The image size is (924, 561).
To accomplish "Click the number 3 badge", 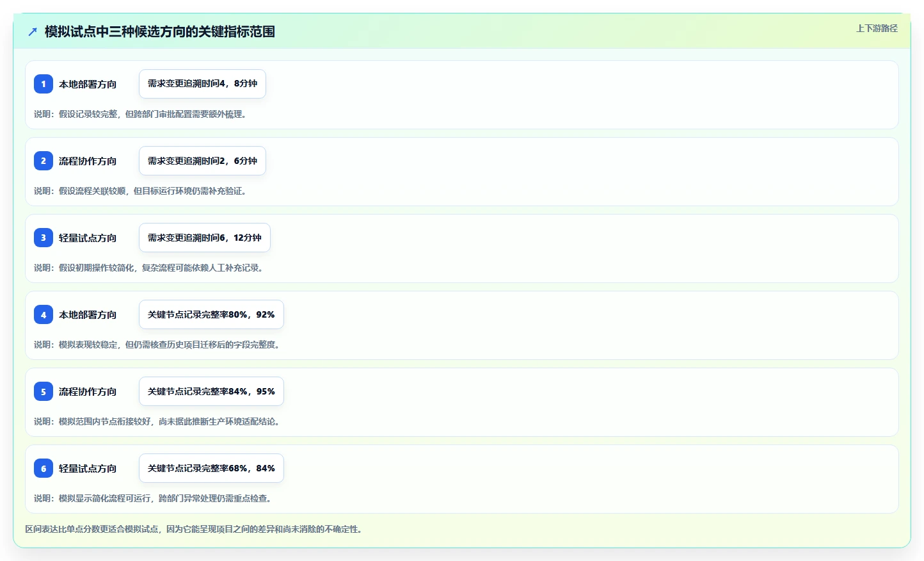I will click(x=44, y=238).
